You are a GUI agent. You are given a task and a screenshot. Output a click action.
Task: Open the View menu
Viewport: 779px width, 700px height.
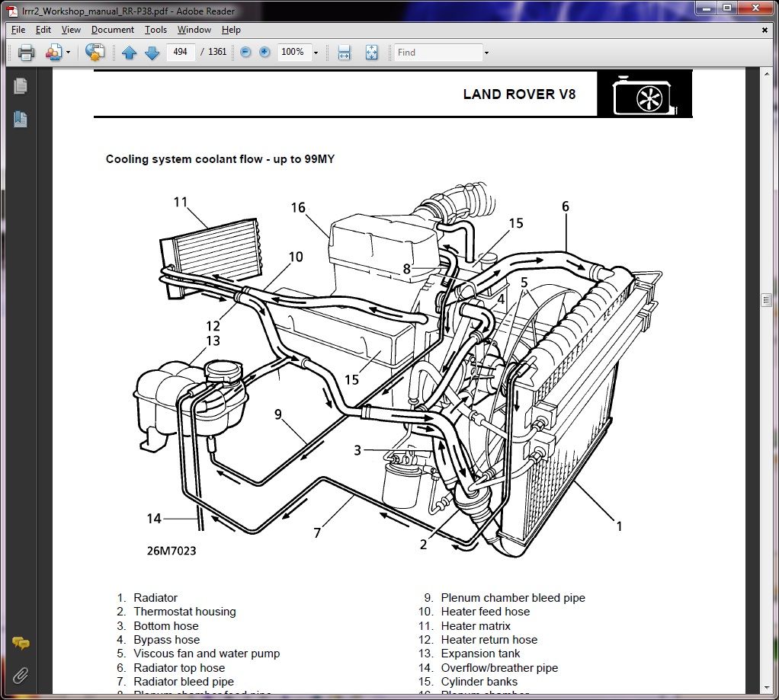coord(71,30)
